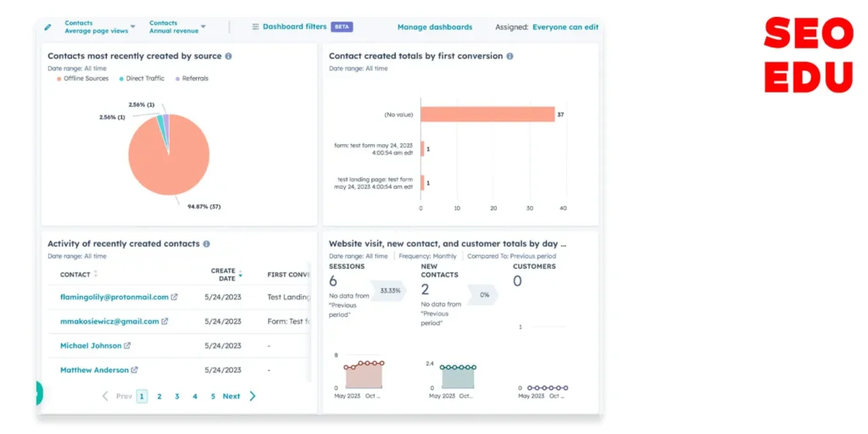Open external link icon beside Matthew Anderson
This screenshot has width=868, height=434.
point(135,370)
